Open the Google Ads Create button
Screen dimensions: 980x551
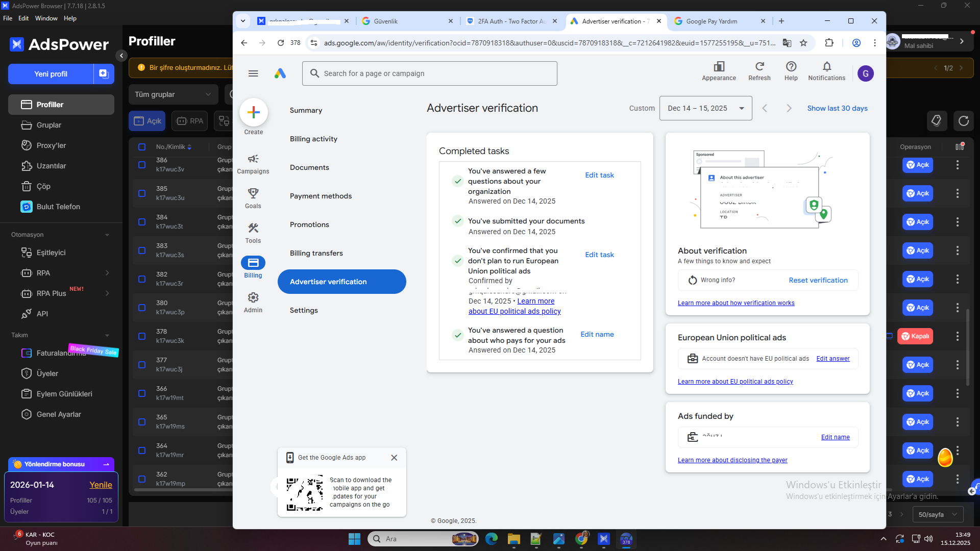point(254,112)
